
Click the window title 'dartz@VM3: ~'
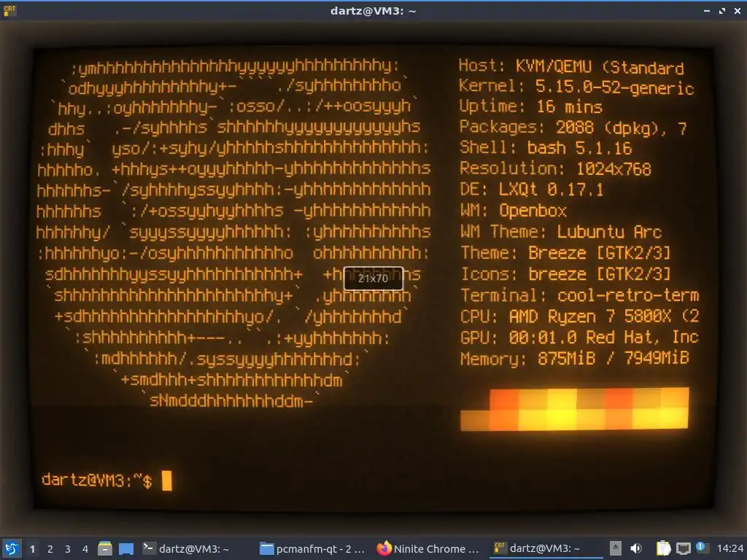click(373, 10)
